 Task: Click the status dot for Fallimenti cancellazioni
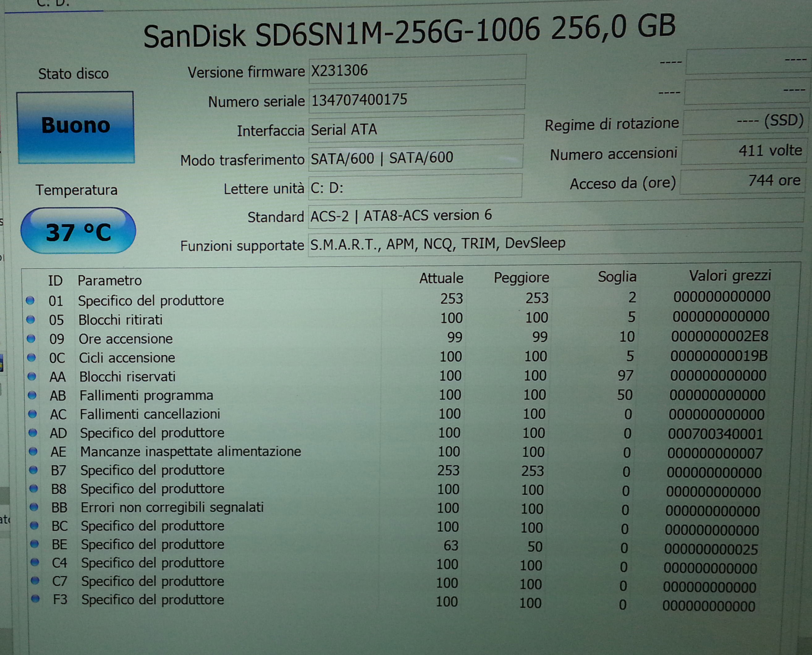[32, 414]
